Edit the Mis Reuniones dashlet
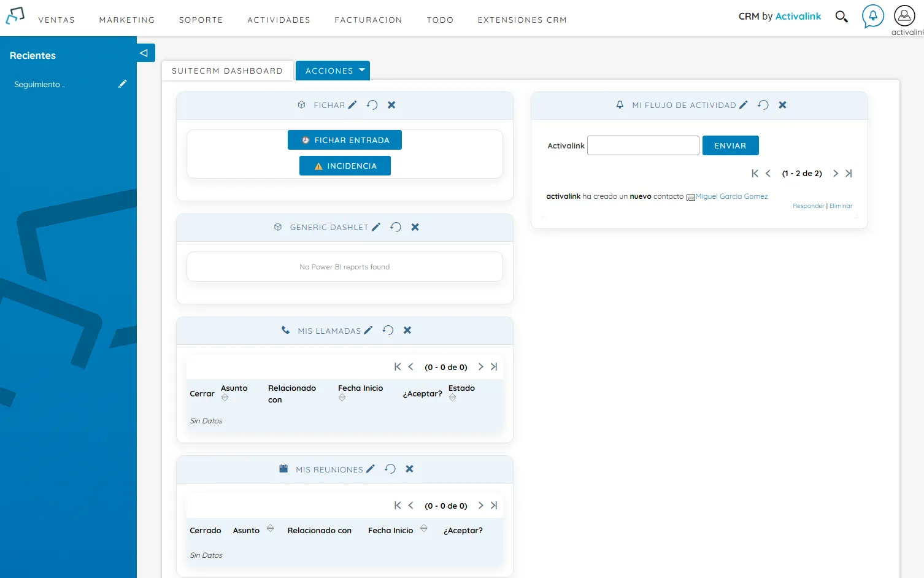The image size is (924, 578). click(x=371, y=469)
